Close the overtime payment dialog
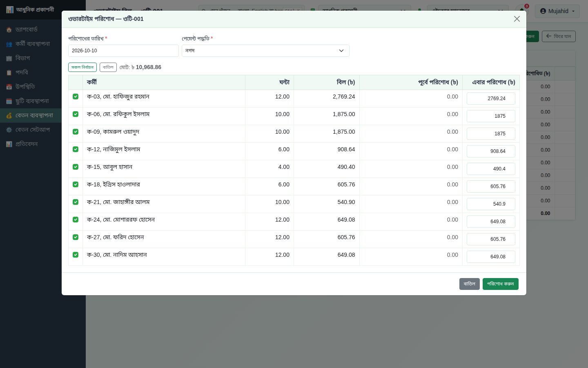Image resolution: width=588 pixels, height=368 pixels. point(517,19)
